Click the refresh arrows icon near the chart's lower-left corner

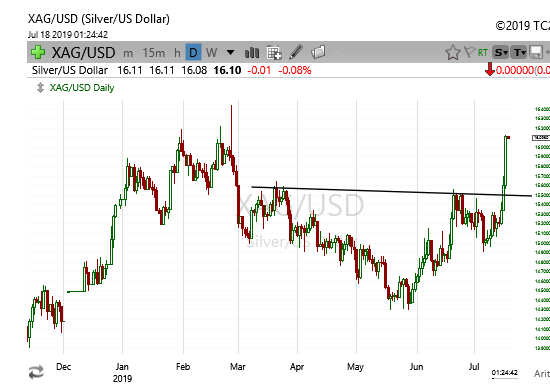[36, 372]
